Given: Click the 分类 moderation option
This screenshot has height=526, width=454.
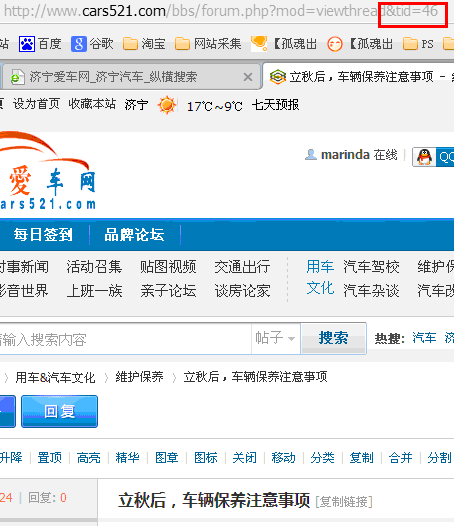Looking at the screenshot, I should 322,458.
